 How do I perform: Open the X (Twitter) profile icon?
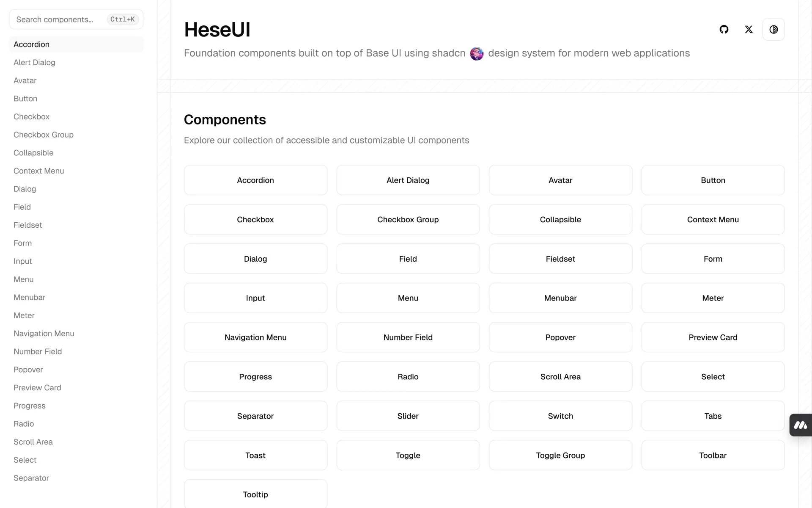coord(749,30)
